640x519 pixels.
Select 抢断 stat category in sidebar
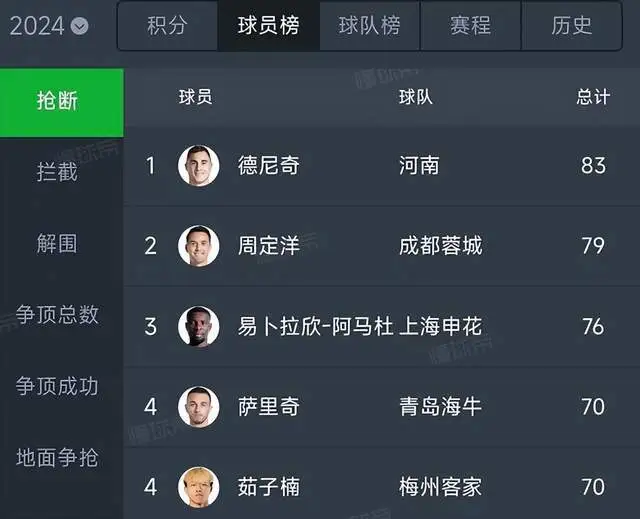point(62,102)
